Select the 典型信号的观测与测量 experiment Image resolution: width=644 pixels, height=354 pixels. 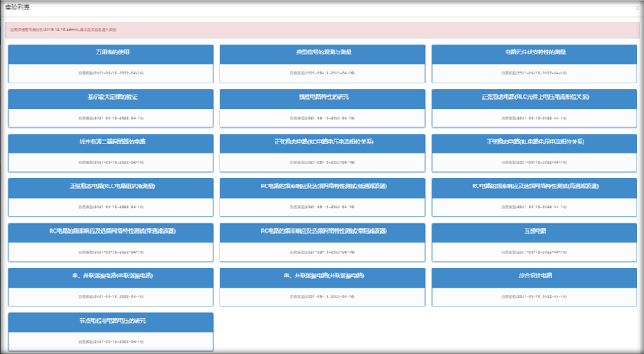[322, 53]
